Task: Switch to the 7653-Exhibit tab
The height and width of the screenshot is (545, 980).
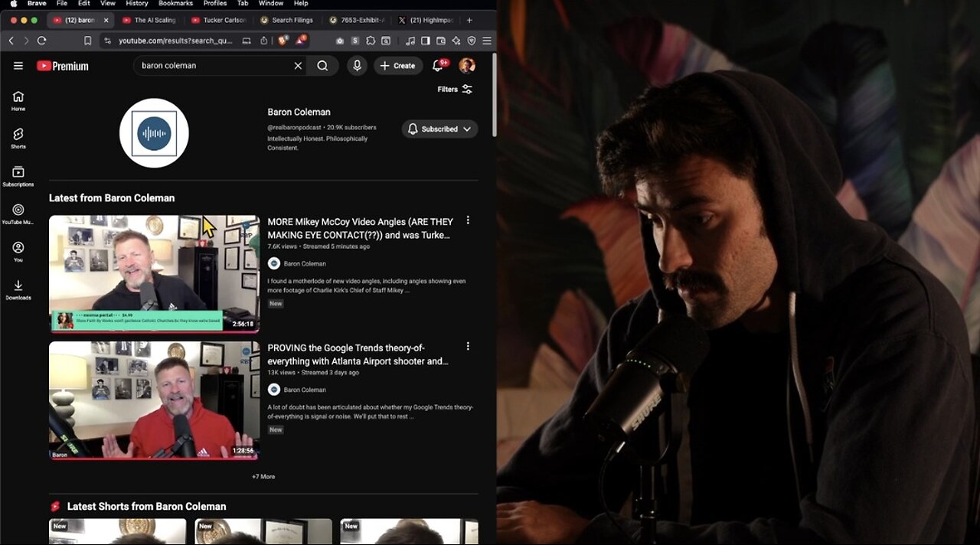Action: point(356,20)
